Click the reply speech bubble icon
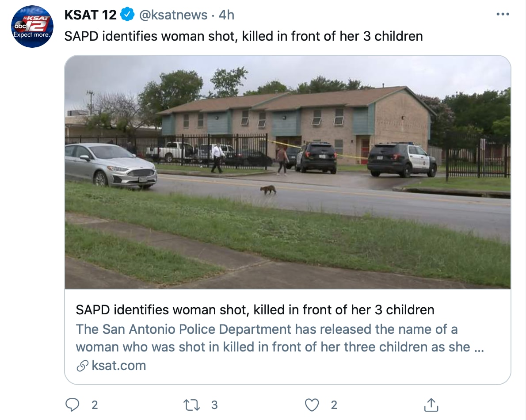The width and height of the screenshot is (526, 420). point(72,405)
